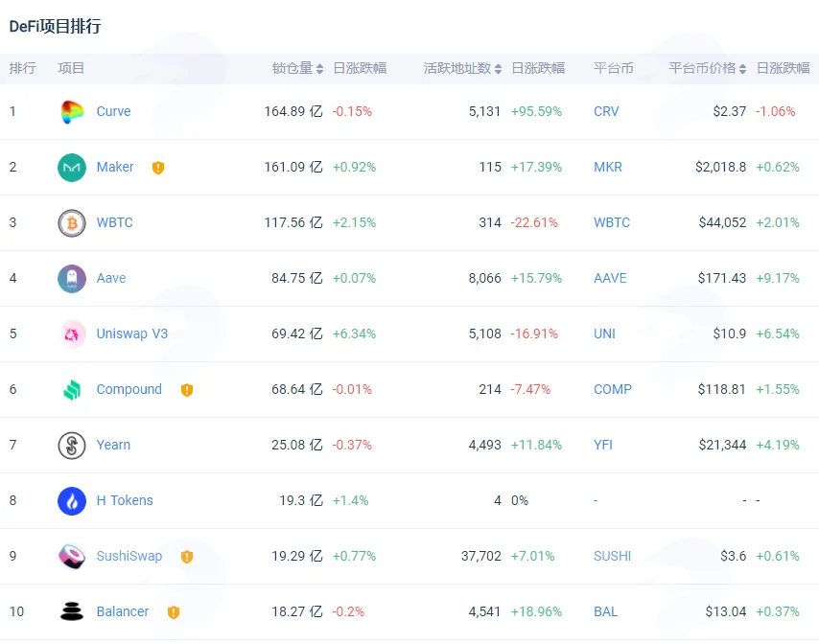Click Curve's locked value 164.89 亿

click(x=293, y=111)
